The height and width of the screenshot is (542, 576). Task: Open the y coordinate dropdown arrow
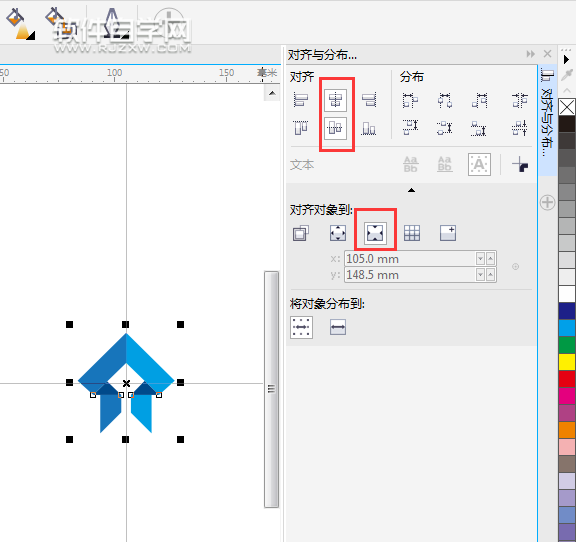(x=480, y=274)
